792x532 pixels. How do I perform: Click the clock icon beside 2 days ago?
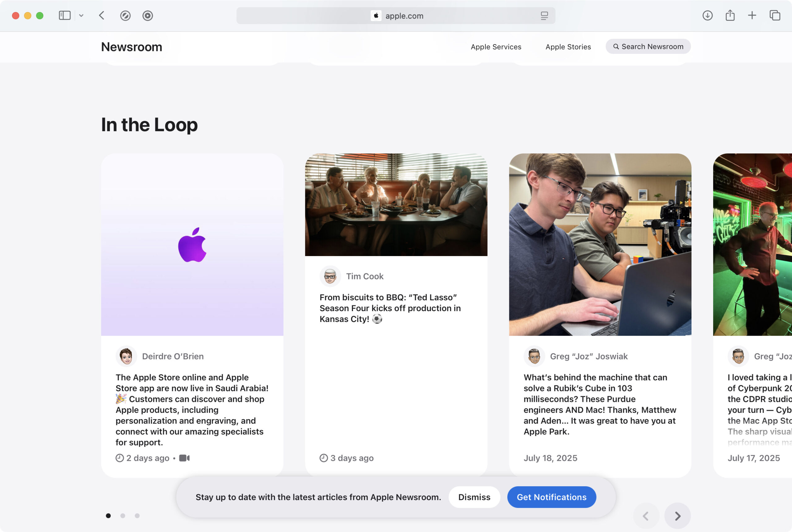tap(119, 458)
